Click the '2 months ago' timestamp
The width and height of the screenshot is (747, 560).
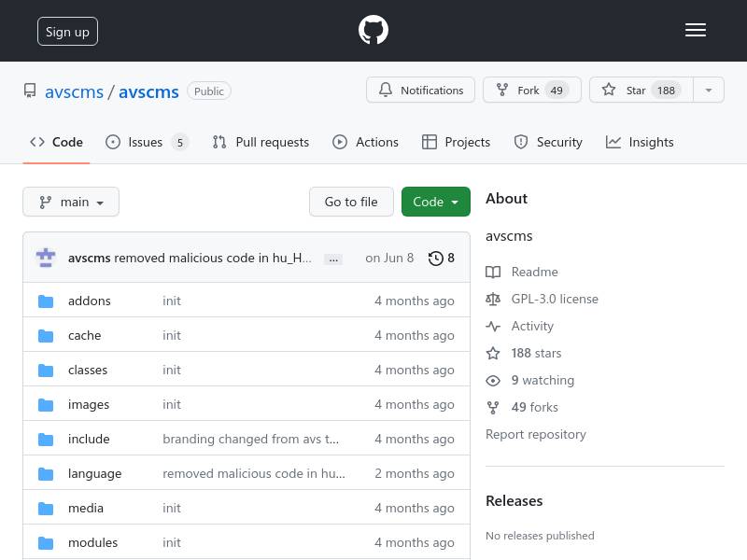pyautogui.click(x=415, y=474)
